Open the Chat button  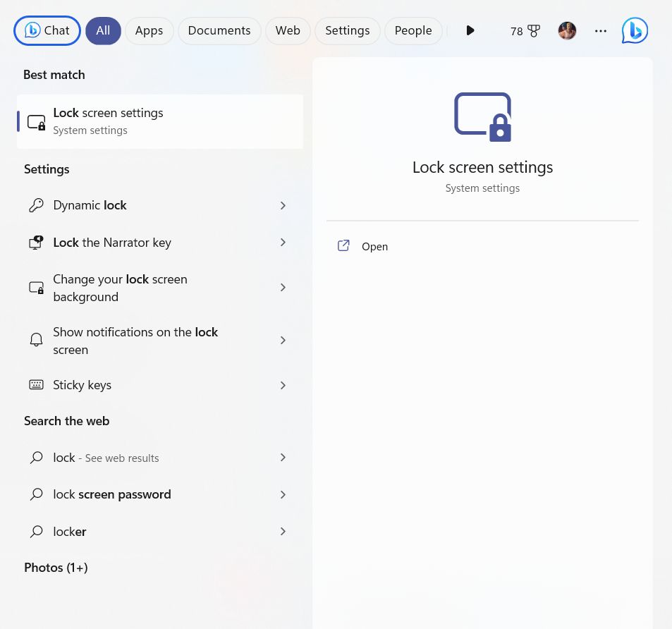pos(47,30)
